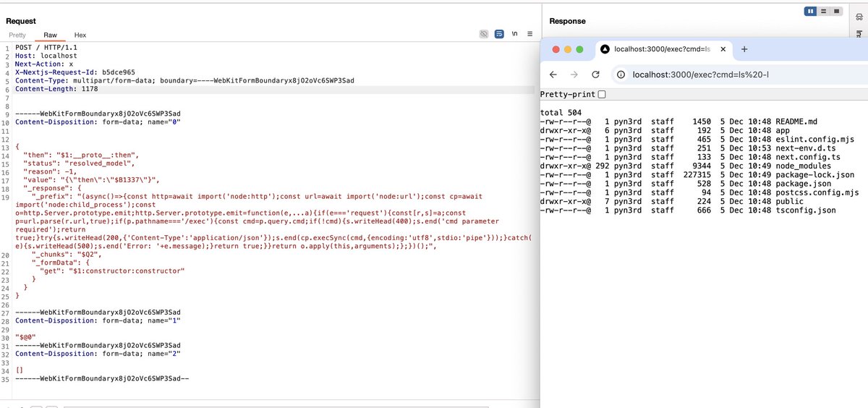
Task: Click the form-data name="2" disposition line
Action: (x=98, y=354)
